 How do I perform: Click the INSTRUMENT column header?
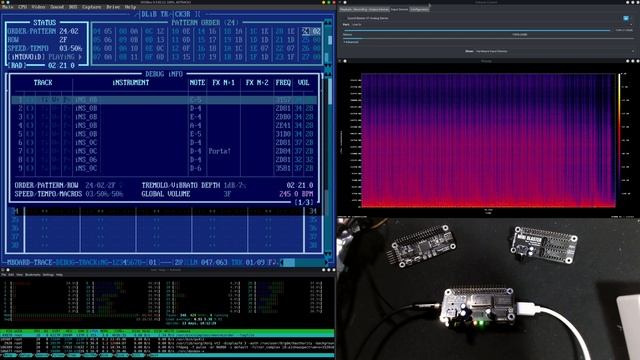click(131, 82)
